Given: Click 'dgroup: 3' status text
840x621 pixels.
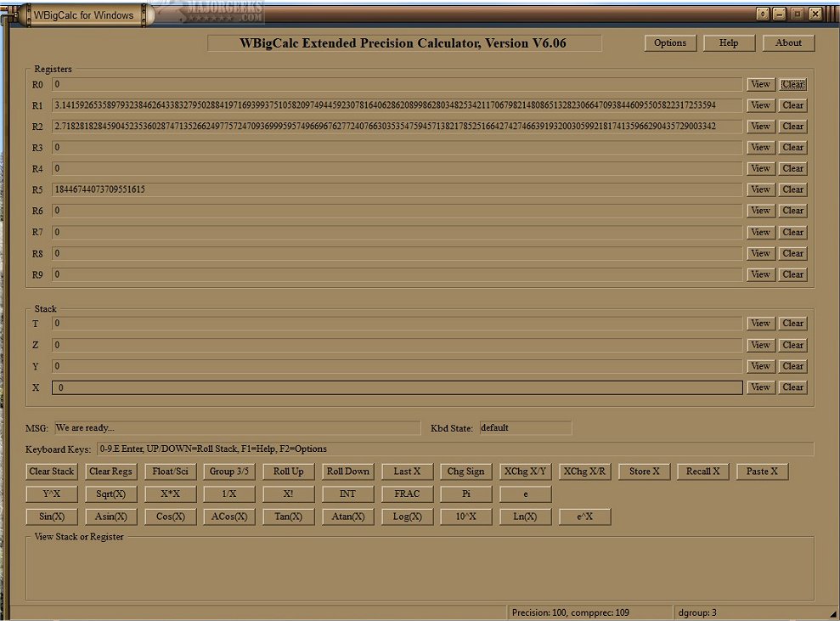Looking at the screenshot, I should (697, 613).
